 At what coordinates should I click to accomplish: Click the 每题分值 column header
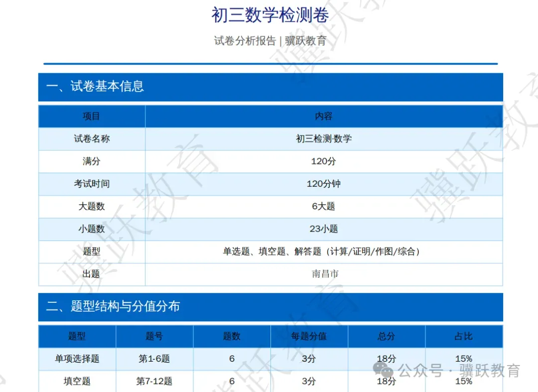pyautogui.click(x=309, y=336)
